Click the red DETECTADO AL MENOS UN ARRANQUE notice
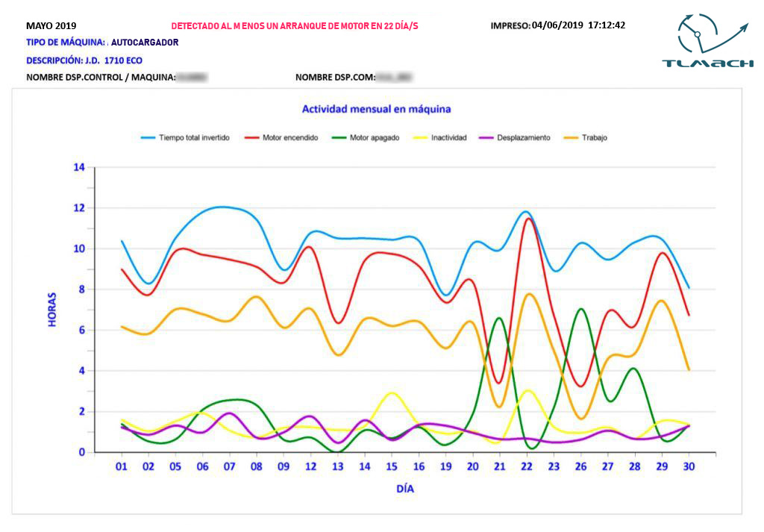This screenshot has width=764, height=532. coord(295,25)
